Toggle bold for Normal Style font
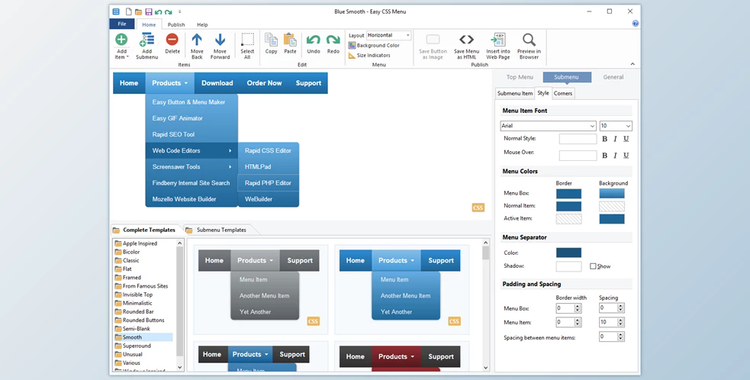750x380 pixels. point(605,139)
